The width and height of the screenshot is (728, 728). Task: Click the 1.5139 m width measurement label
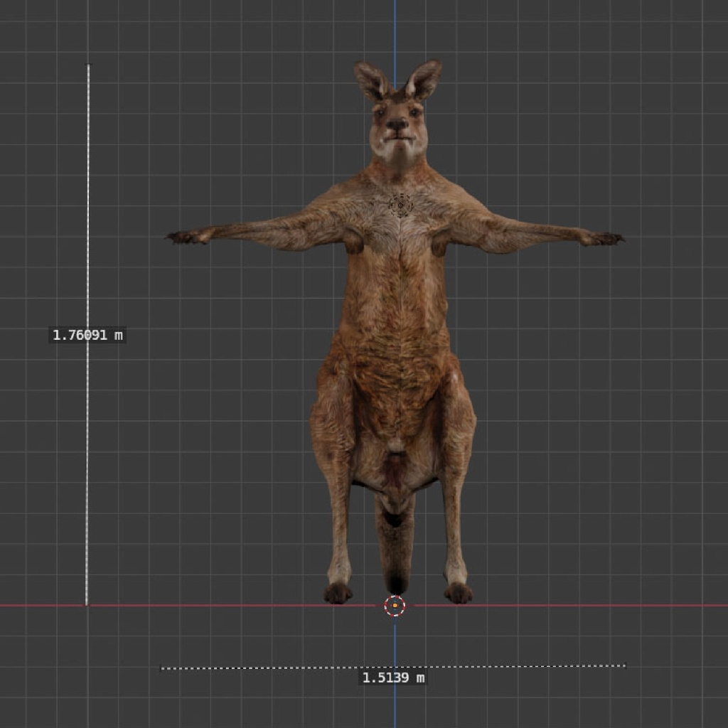click(393, 678)
